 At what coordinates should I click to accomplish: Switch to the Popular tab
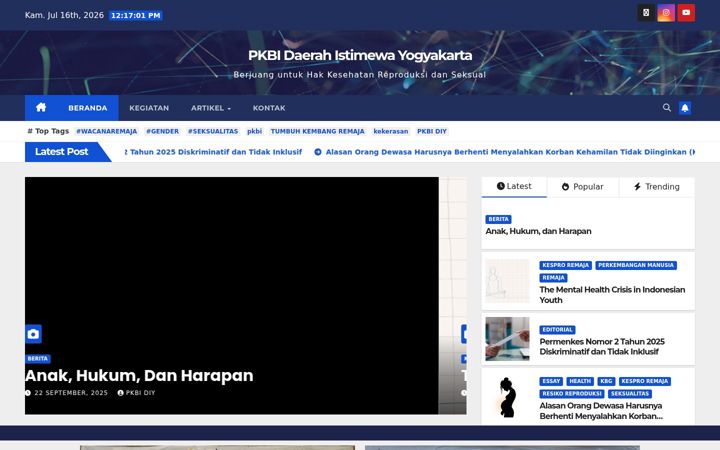[583, 187]
